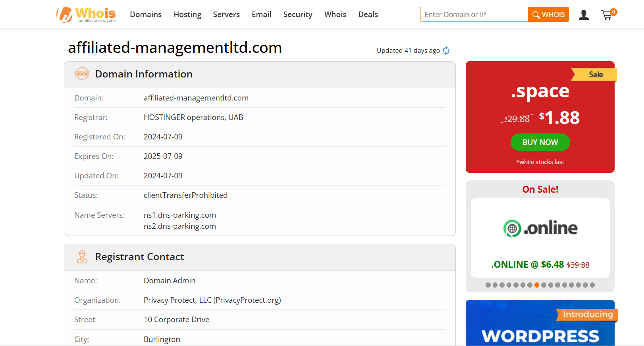Click the page title affiliated-managementltd.com

coord(175,48)
